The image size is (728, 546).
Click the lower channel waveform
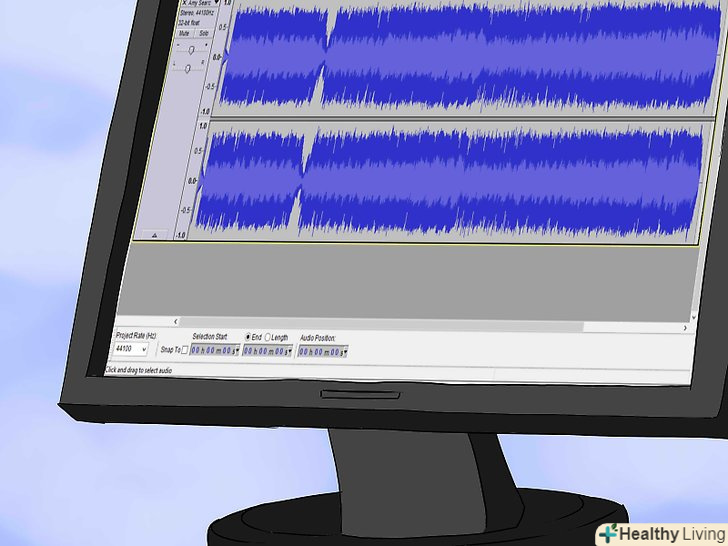448,181
